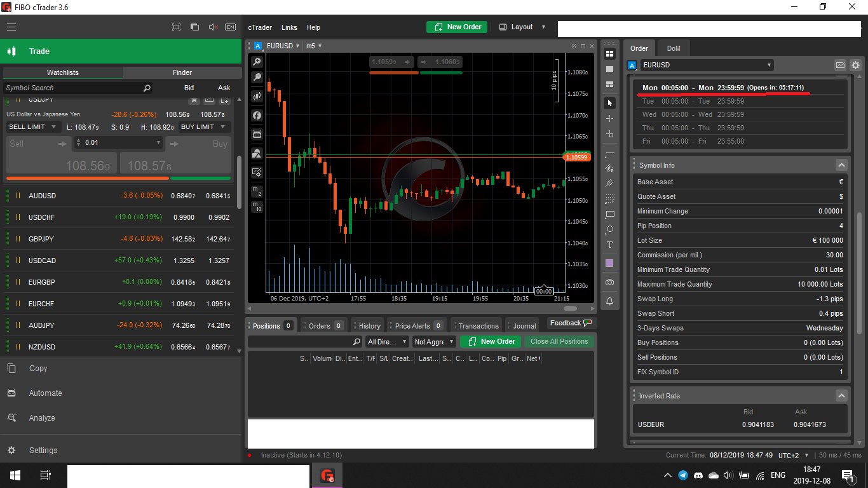Take a chart screenshot with the camera icon
Image resolution: width=868 pixels, height=488 pixels.
(610, 282)
